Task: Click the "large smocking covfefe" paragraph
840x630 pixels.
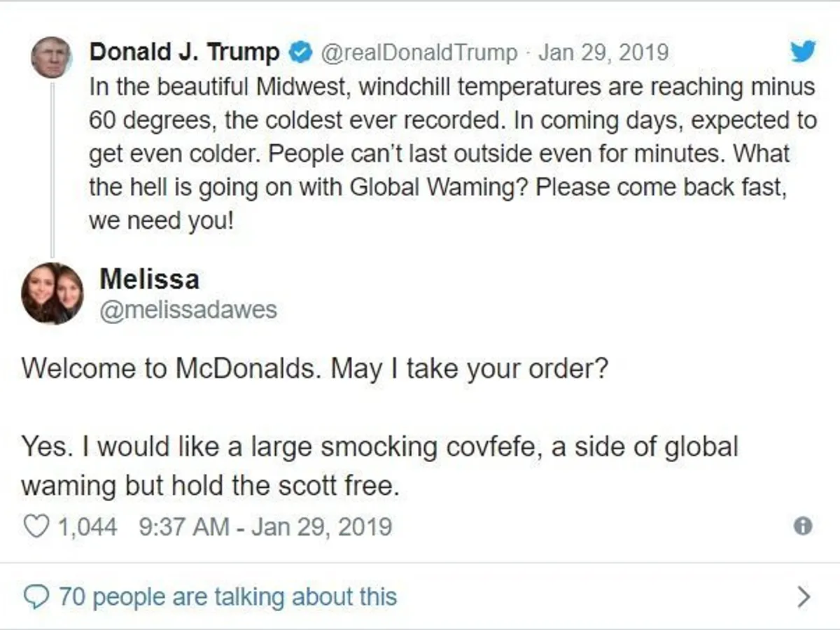Action: click(x=378, y=465)
